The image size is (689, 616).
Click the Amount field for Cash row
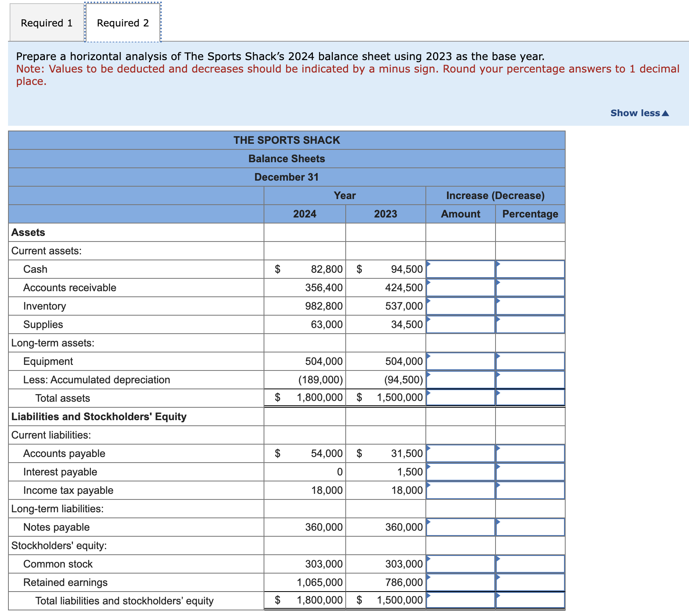point(461,269)
